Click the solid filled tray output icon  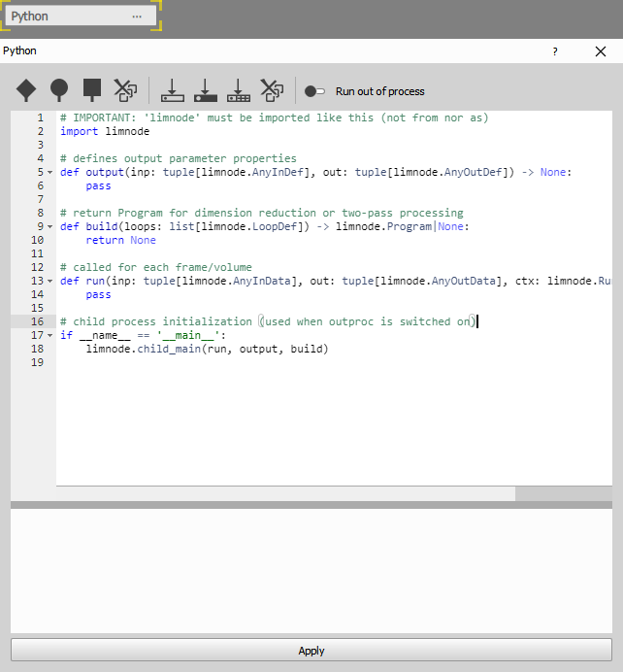click(x=206, y=90)
